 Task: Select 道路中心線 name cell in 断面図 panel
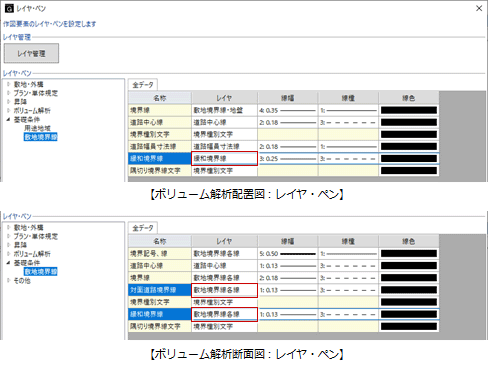click(160, 266)
